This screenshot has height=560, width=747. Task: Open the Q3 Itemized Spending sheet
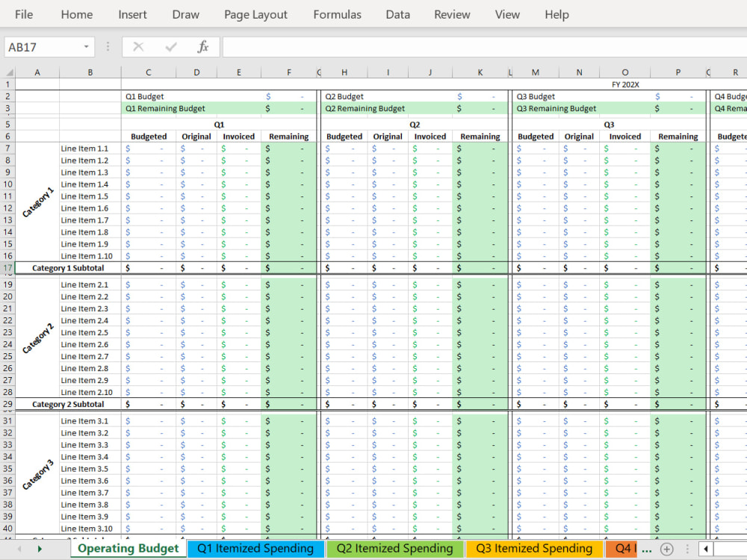[535, 548]
